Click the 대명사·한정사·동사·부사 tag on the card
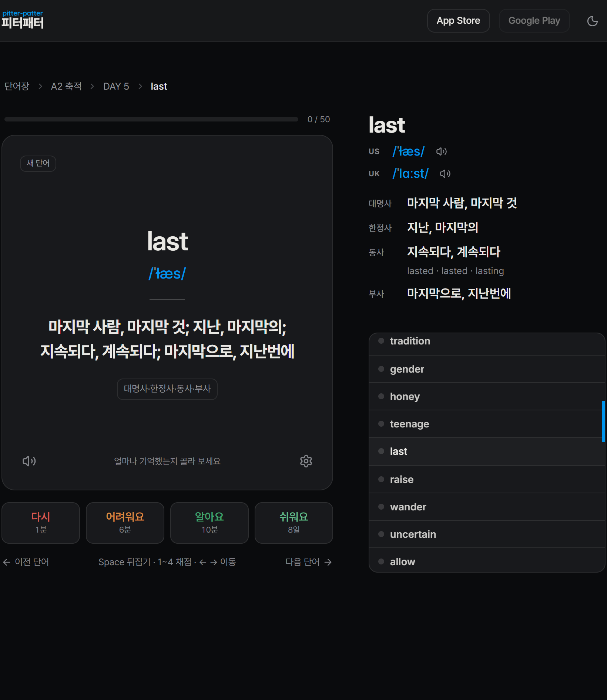The width and height of the screenshot is (607, 700). (167, 389)
